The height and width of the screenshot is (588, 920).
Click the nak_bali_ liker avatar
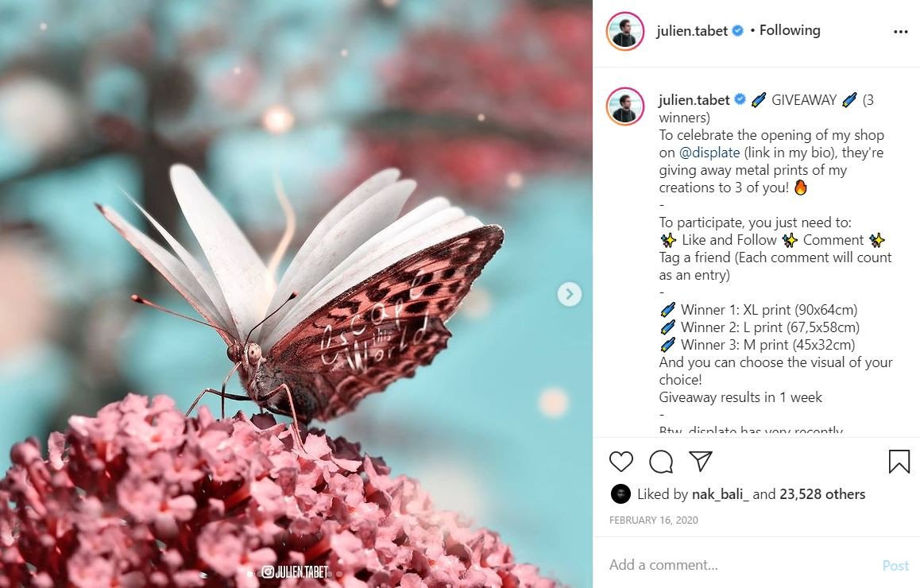click(620, 494)
